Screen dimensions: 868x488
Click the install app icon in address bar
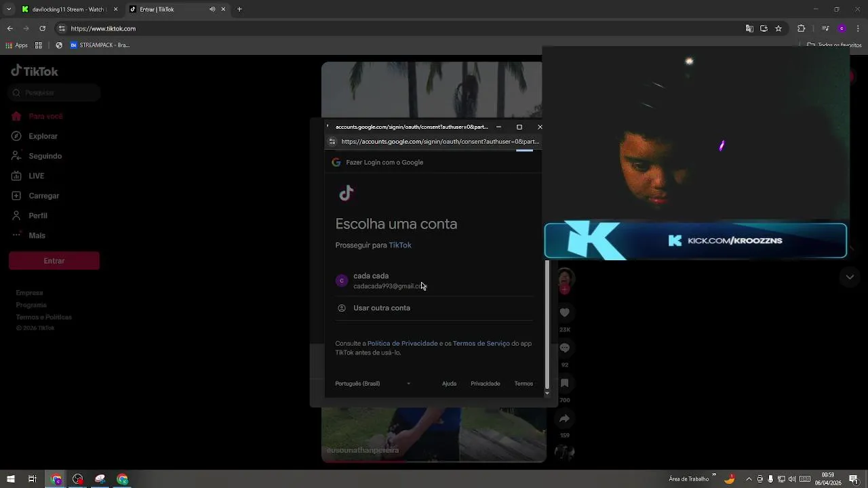(x=764, y=28)
